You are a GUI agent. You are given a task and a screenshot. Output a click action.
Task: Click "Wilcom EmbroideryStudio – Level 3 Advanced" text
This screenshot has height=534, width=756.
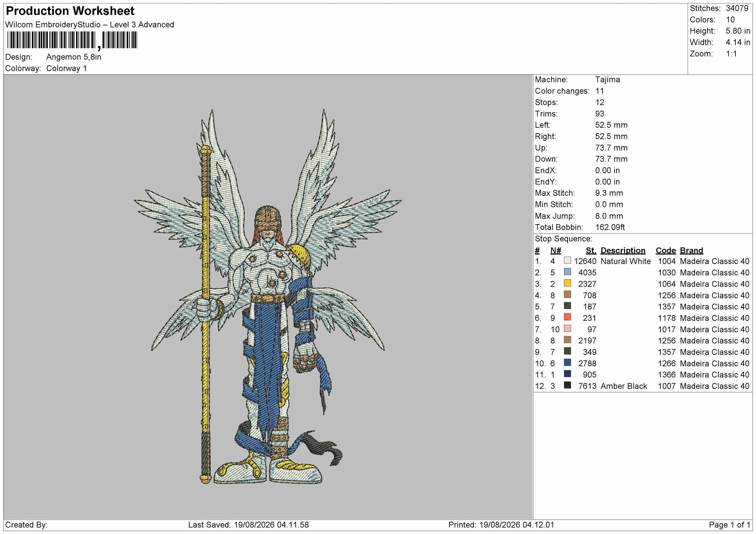pos(90,24)
